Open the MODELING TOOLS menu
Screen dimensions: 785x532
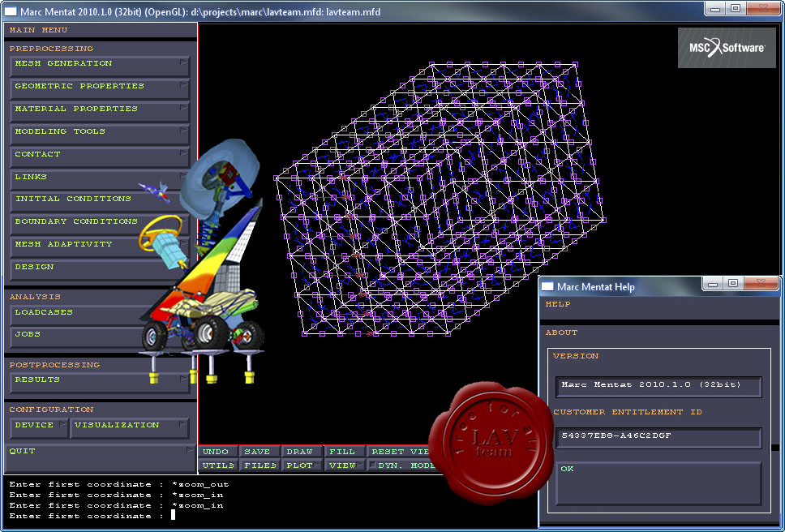click(x=100, y=134)
